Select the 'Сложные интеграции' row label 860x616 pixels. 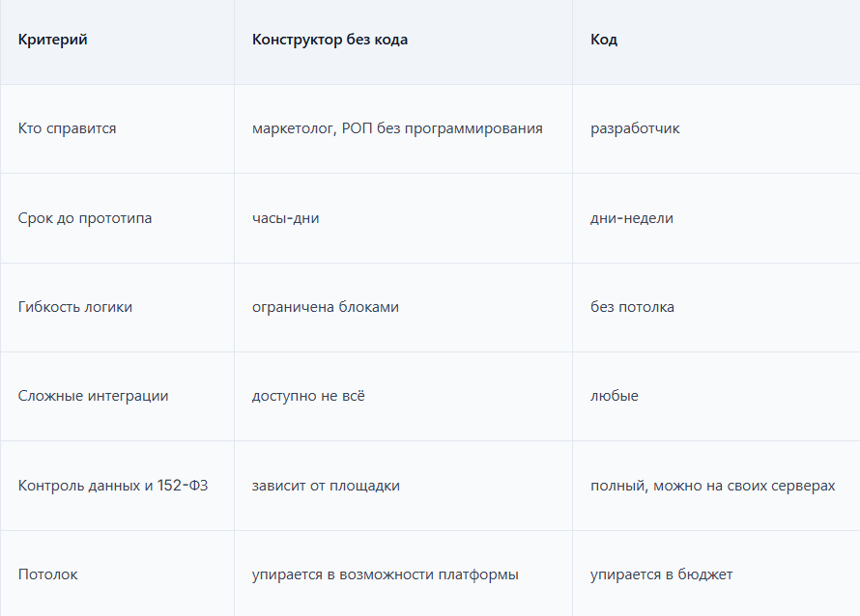click(93, 396)
